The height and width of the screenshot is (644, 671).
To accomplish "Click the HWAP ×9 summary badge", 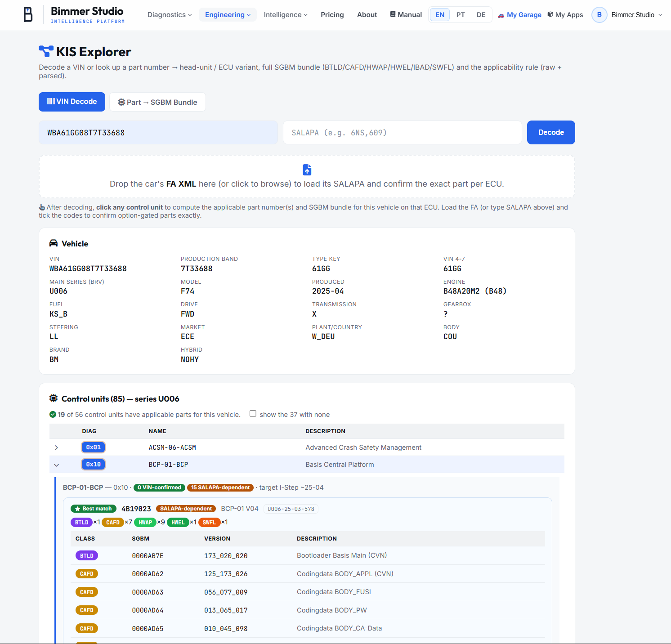I will click(145, 522).
